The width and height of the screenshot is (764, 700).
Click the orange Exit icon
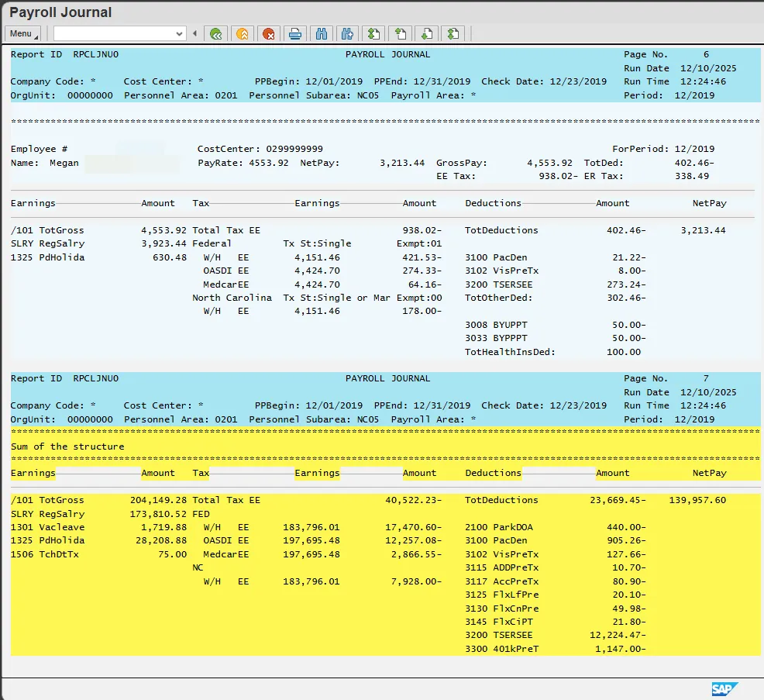click(243, 33)
